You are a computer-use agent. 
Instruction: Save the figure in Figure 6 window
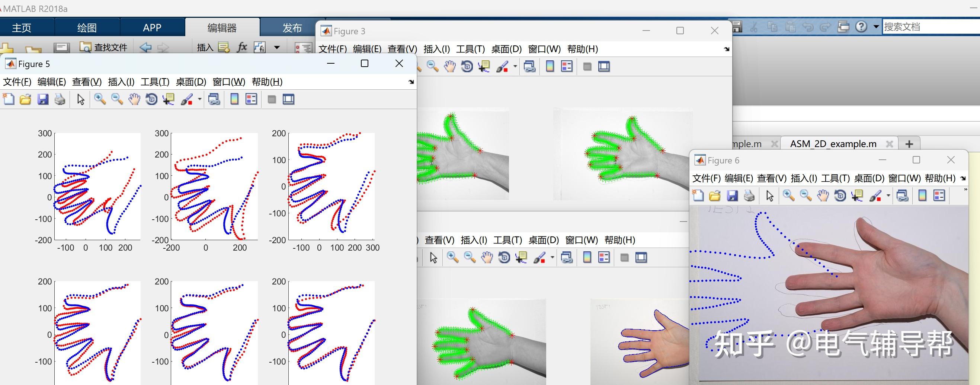(731, 195)
